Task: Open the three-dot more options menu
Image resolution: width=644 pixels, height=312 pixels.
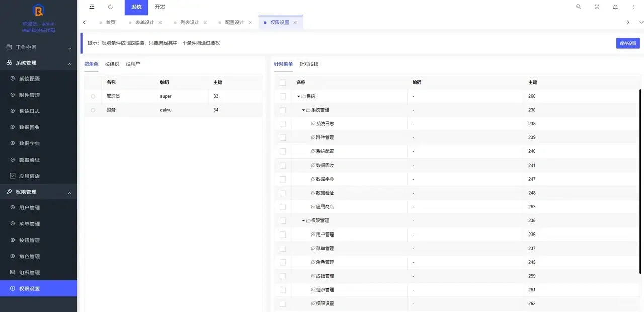Action: [x=633, y=7]
